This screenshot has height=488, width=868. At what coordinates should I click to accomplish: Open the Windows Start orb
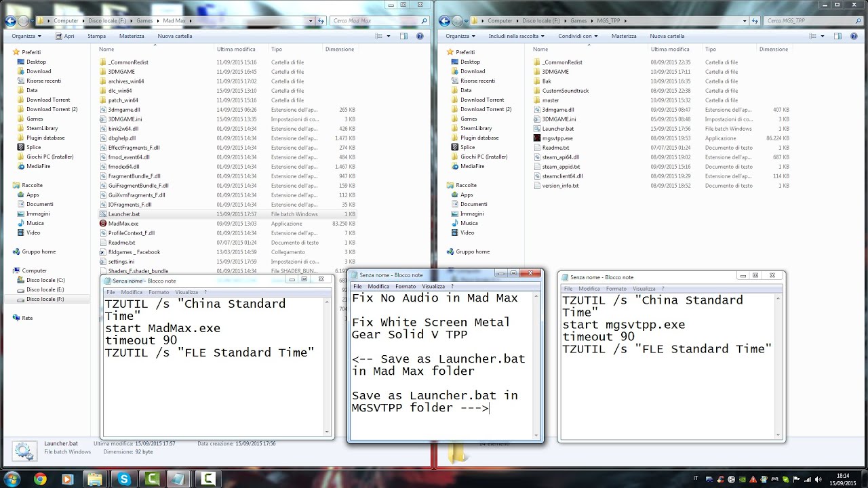(12, 479)
